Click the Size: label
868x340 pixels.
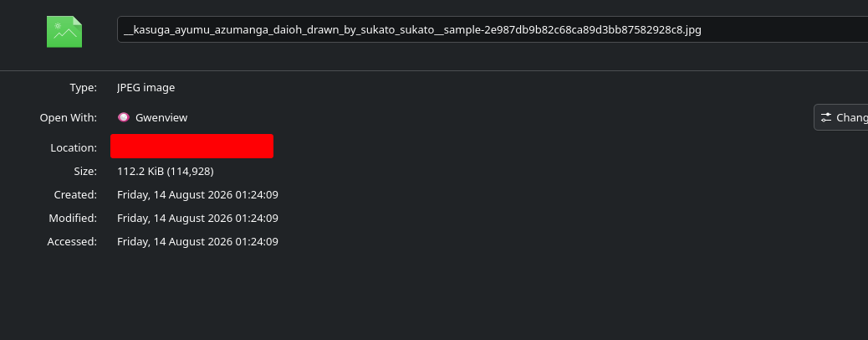pyautogui.click(x=85, y=172)
